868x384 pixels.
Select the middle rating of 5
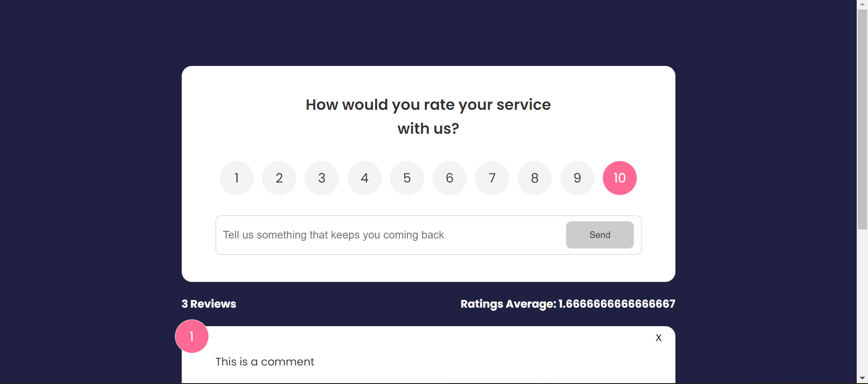406,178
